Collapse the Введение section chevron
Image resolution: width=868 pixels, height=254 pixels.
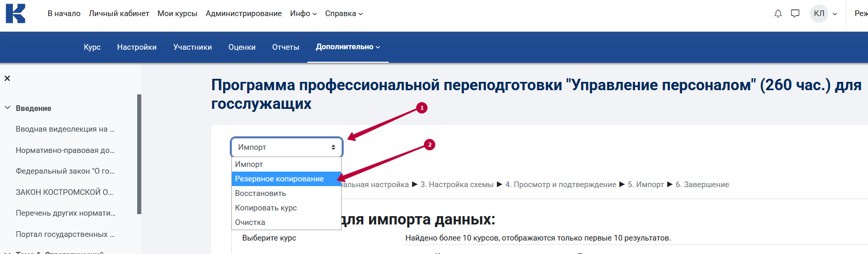(8, 108)
